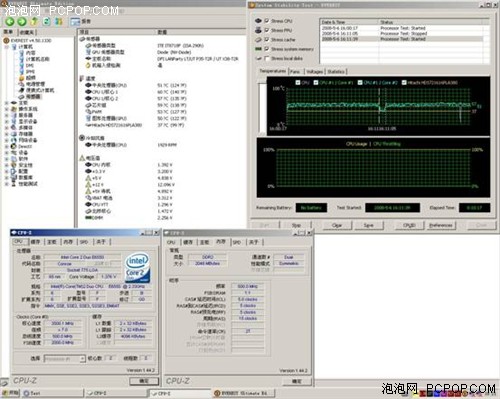This screenshot has height=399, width=500.
Task: Click the CPUID button in stability test
Action: click(409, 225)
